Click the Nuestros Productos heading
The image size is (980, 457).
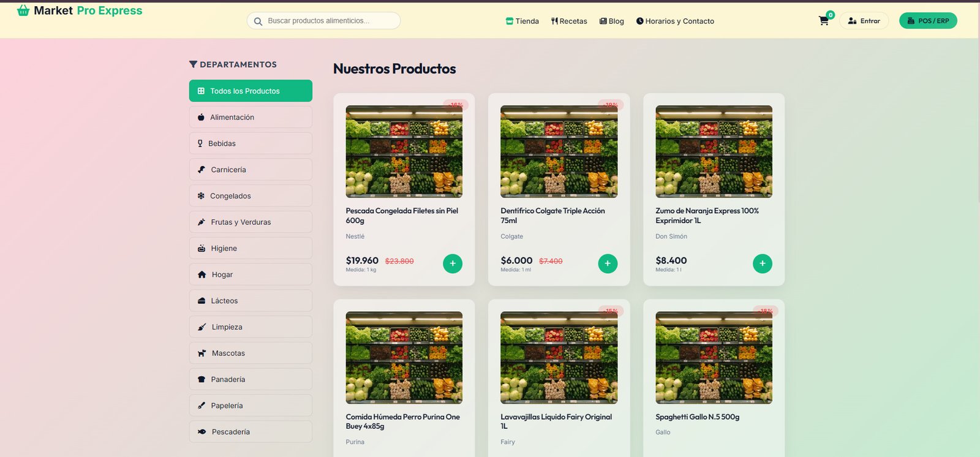[394, 69]
